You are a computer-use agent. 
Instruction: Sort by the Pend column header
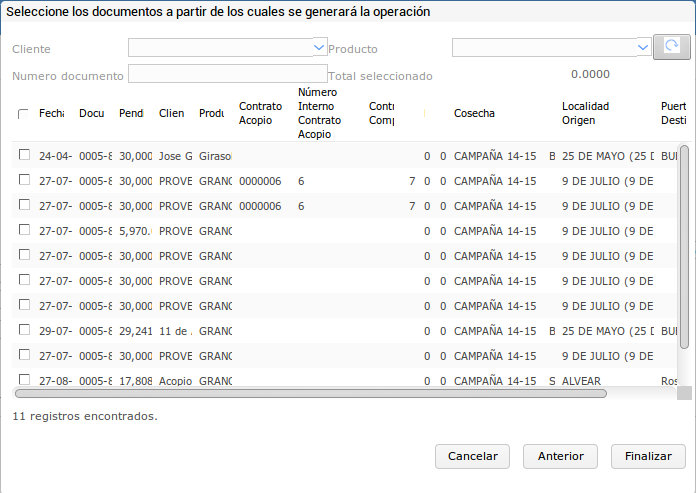(131, 113)
